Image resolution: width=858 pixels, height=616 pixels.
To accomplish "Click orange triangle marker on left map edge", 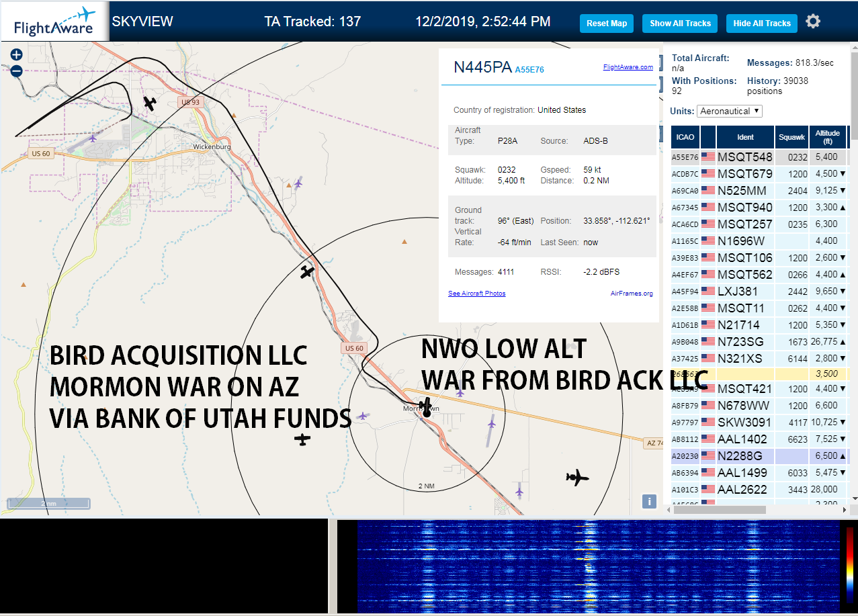I will pos(24,285).
